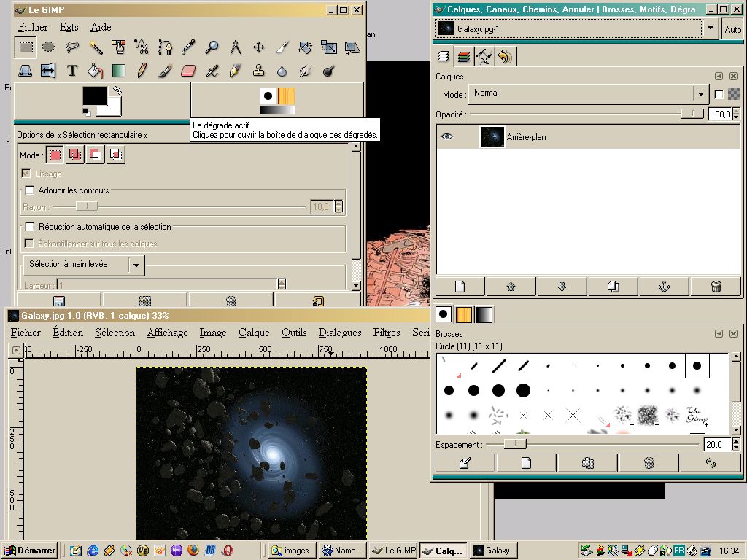747x560 pixels.
Task: Open the Exts menu
Action: [69, 27]
